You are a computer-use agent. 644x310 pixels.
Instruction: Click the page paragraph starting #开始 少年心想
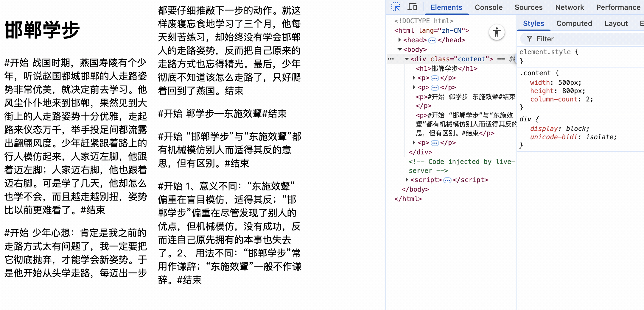(x=76, y=253)
